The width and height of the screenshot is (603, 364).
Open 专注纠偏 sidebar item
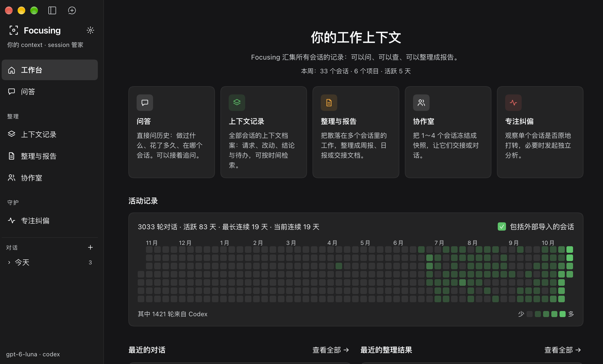[50, 221]
